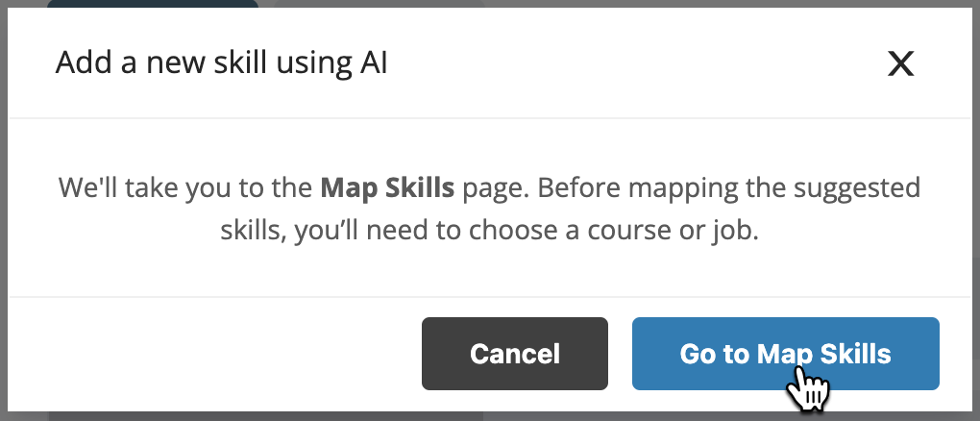
Task: Click the 'Add a new skill using AI' title
Action: click(221, 62)
